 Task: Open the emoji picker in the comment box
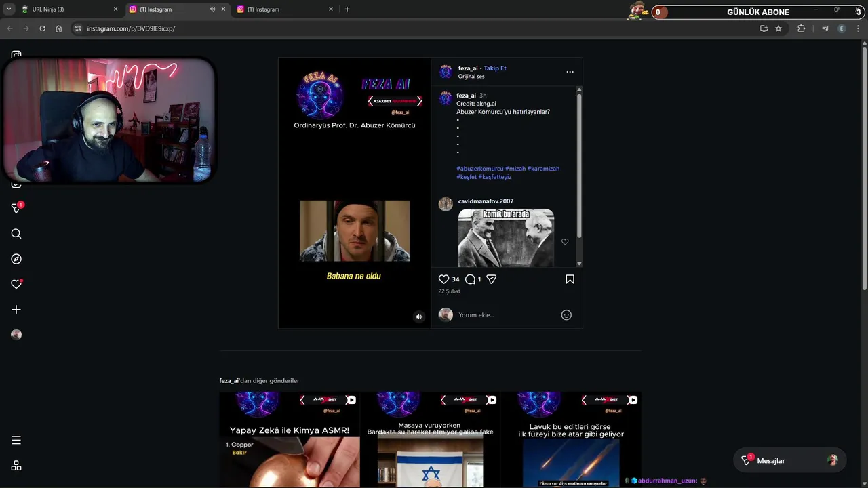(x=566, y=315)
